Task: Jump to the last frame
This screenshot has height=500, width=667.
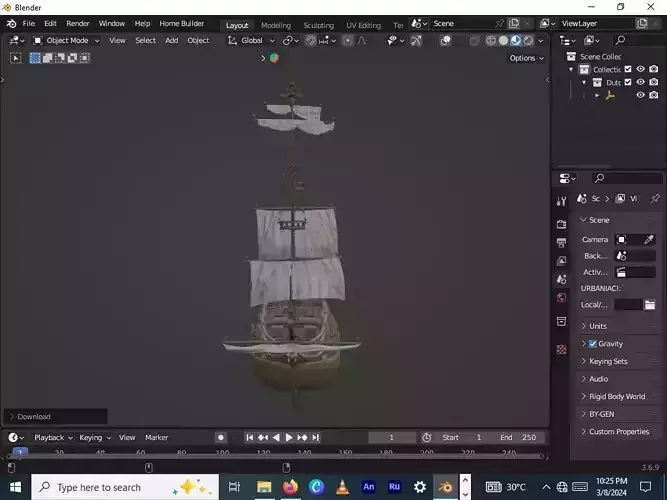Action: 316,437
